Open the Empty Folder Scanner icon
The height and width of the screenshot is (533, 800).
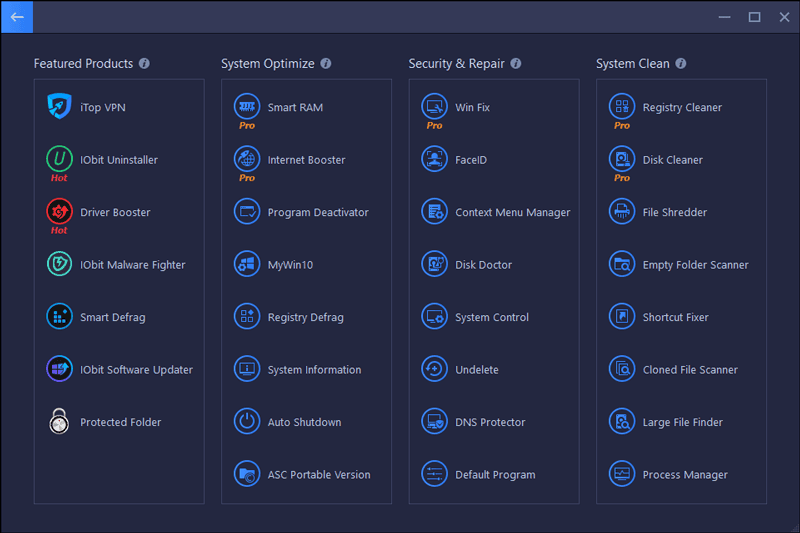click(622, 264)
